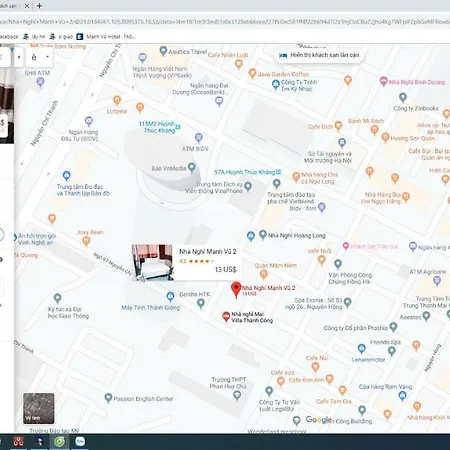The height and width of the screenshot is (450, 450).
Task: Select the Nhà Nghỉ Bình Dương pink pin
Action: pos(384,81)
